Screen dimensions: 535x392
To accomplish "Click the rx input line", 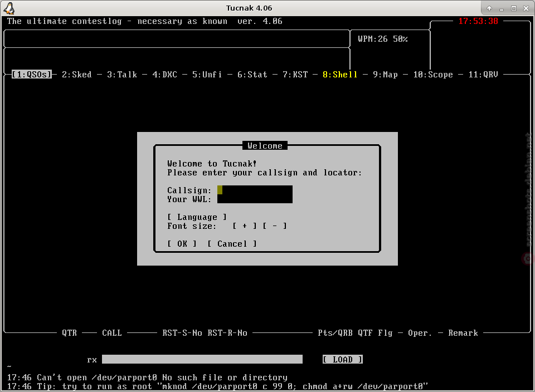I will coord(202,359).
